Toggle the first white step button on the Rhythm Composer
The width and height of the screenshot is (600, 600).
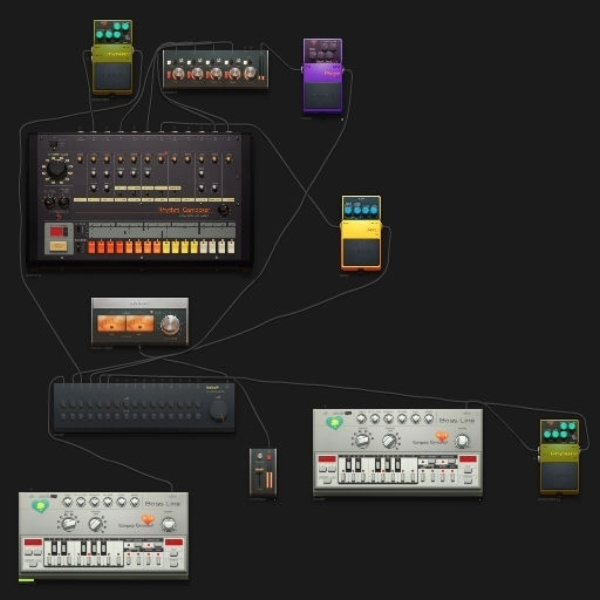click(203, 247)
